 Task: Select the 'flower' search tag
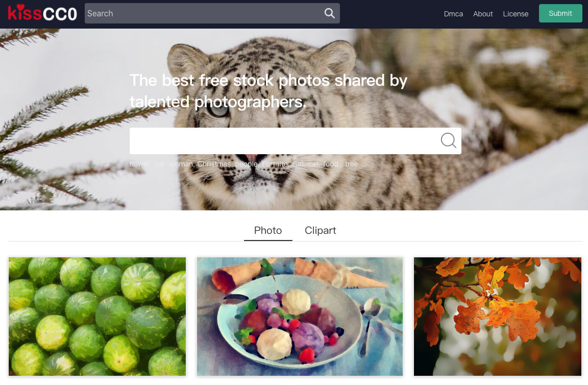139,164
